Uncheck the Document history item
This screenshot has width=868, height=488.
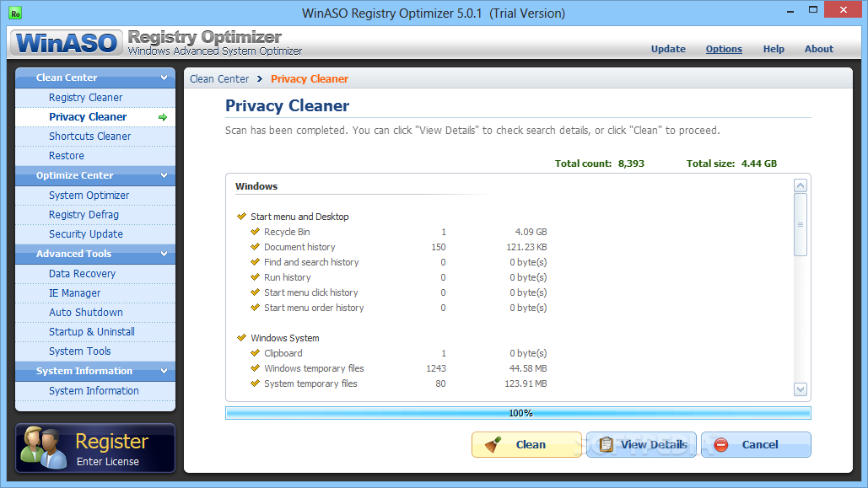(255, 247)
